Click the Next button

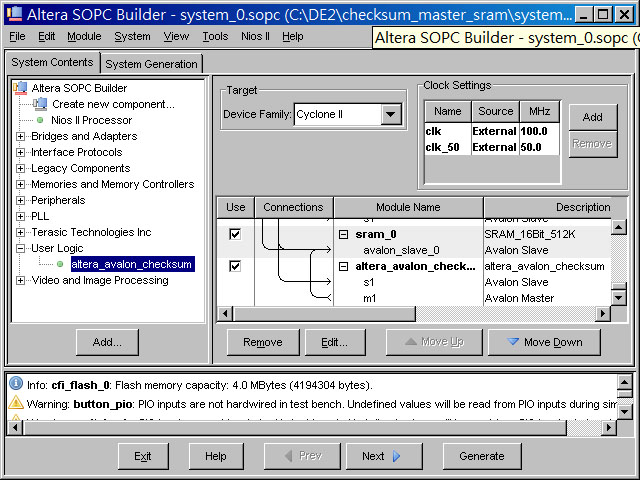(384, 456)
